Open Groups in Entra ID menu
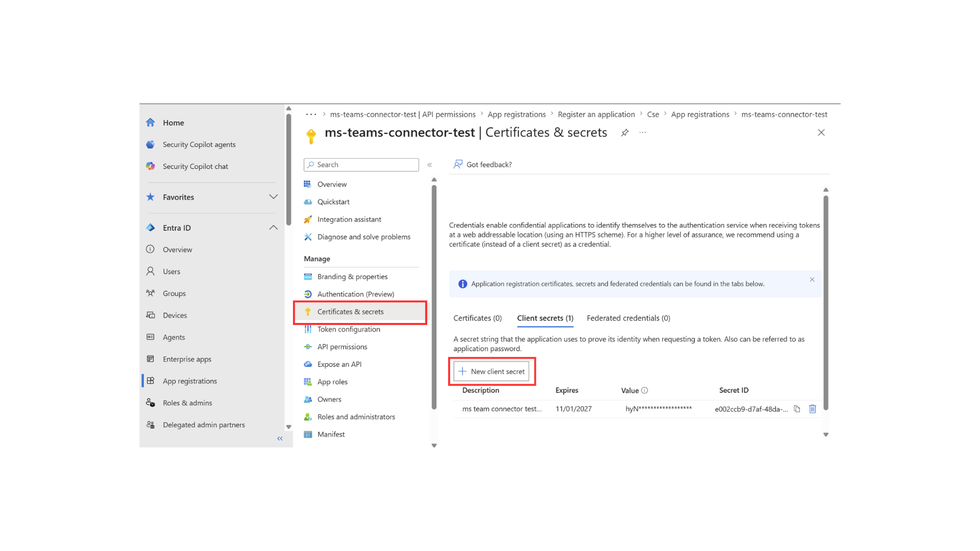Viewport: 980px width, 551px height. pyautogui.click(x=174, y=293)
